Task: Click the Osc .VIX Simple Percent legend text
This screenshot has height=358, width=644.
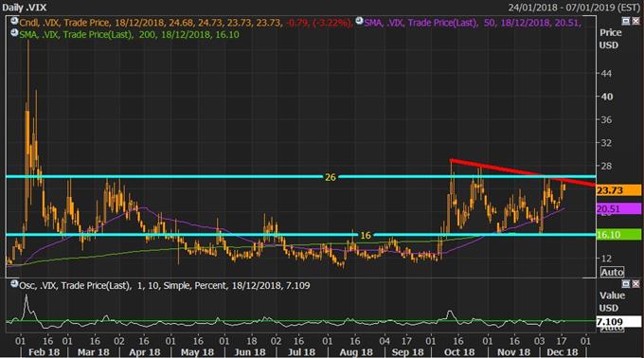Action: click(x=164, y=285)
